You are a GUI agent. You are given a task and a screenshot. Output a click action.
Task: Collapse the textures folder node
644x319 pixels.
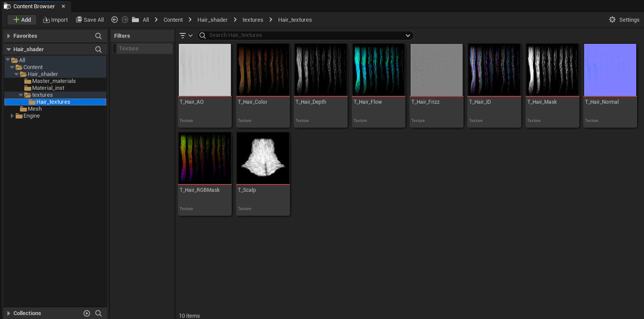pos(21,95)
